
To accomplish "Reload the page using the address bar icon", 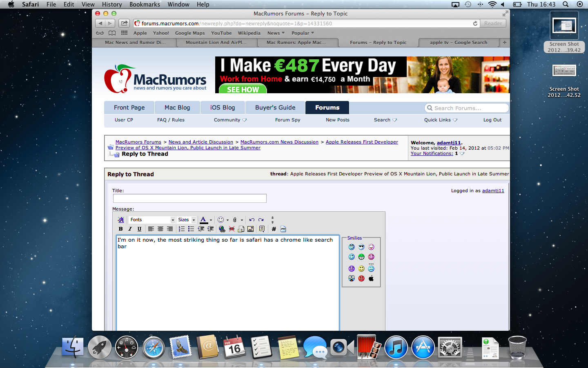I will click(x=475, y=23).
